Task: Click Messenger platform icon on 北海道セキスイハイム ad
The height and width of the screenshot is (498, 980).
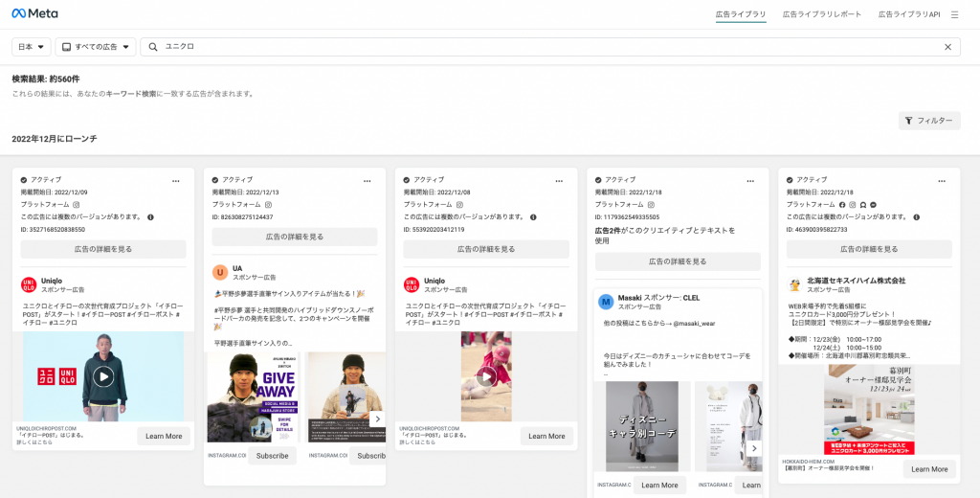Action: 873,205
